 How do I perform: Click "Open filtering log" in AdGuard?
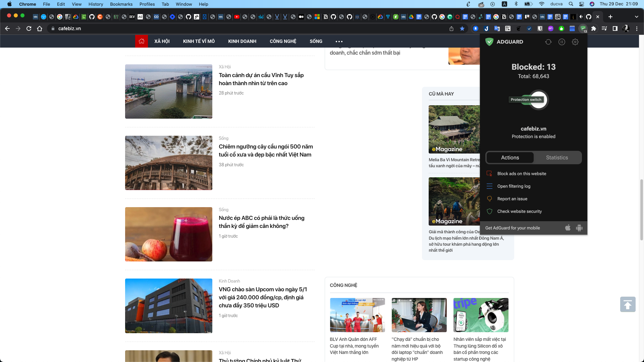coord(514,186)
